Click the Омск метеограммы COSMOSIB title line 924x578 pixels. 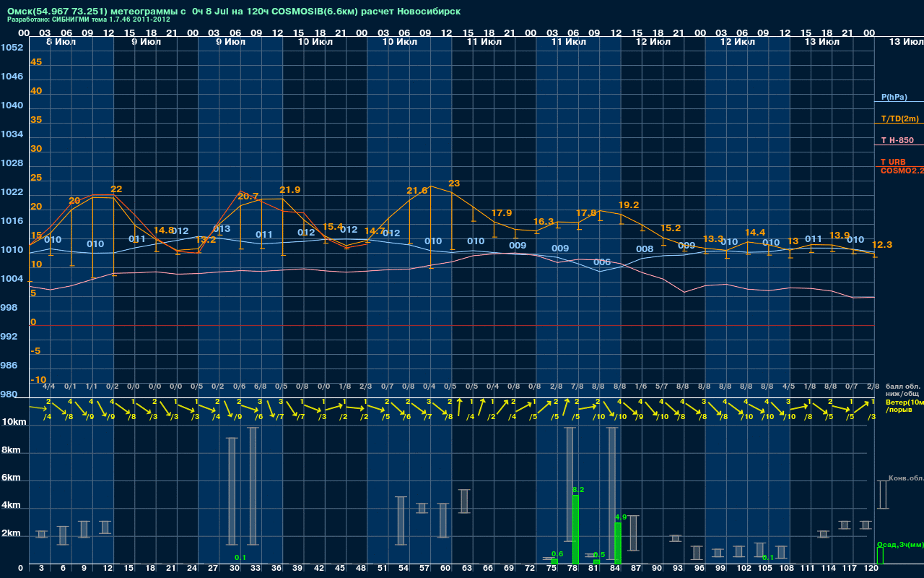(234, 11)
